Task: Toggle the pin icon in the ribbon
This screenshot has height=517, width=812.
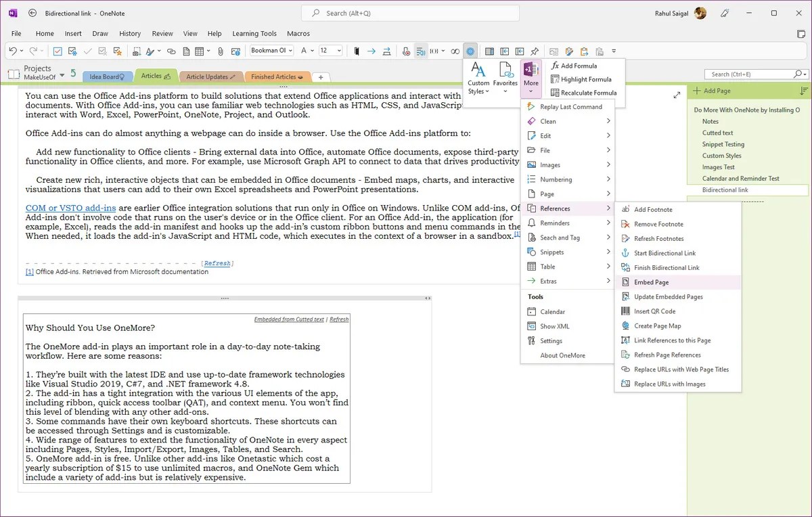Action: [534, 51]
